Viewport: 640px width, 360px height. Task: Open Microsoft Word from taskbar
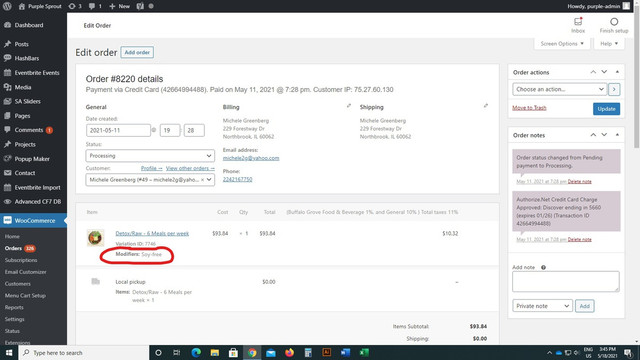(345, 353)
